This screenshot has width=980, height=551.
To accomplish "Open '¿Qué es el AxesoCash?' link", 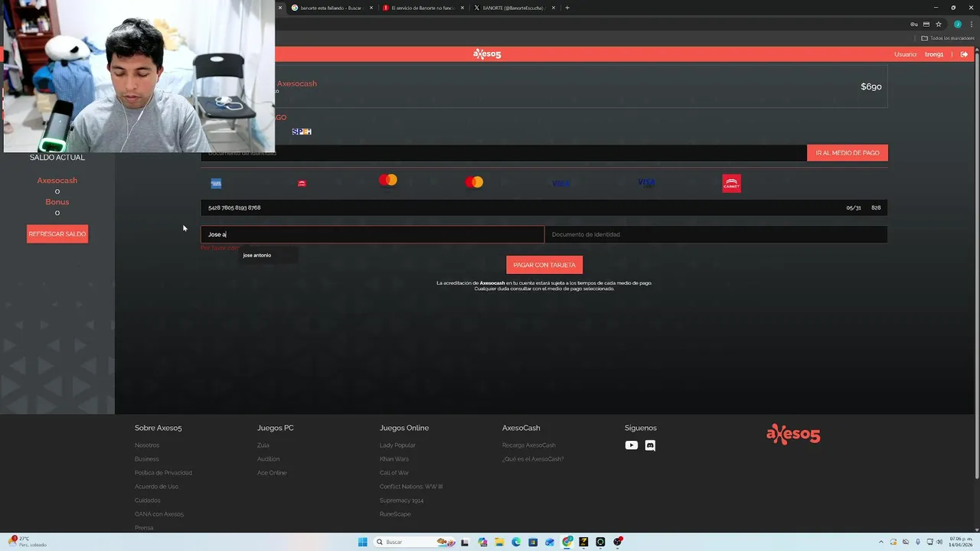I will pos(533,459).
